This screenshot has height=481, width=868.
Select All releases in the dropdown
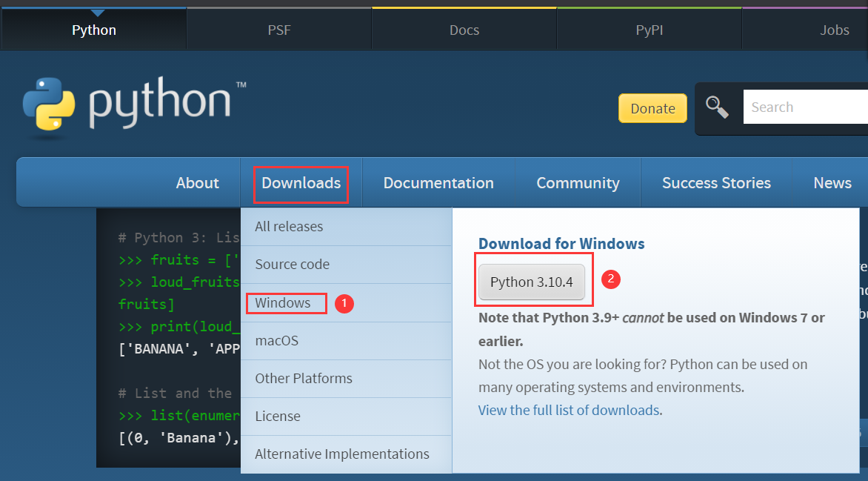pos(347,227)
